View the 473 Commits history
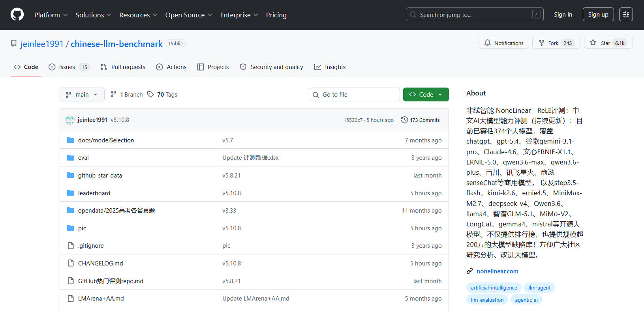644x312 pixels. click(x=421, y=120)
